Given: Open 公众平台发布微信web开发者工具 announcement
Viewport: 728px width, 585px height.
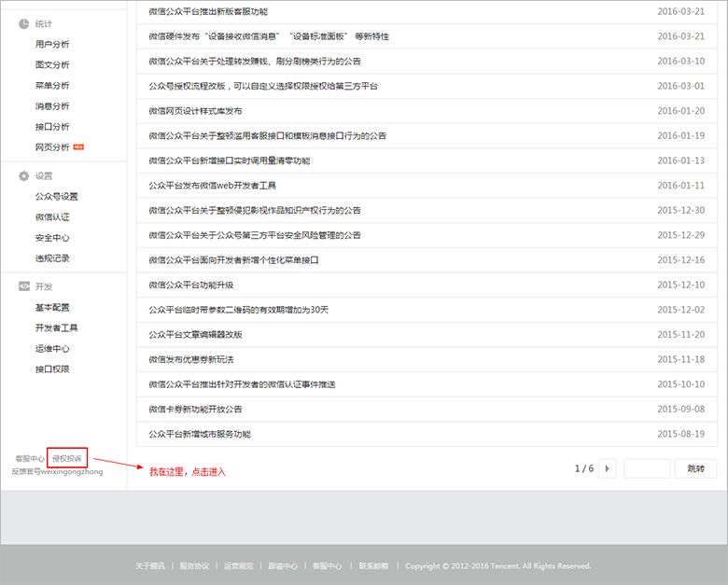Looking at the screenshot, I should pyautogui.click(x=212, y=186).
